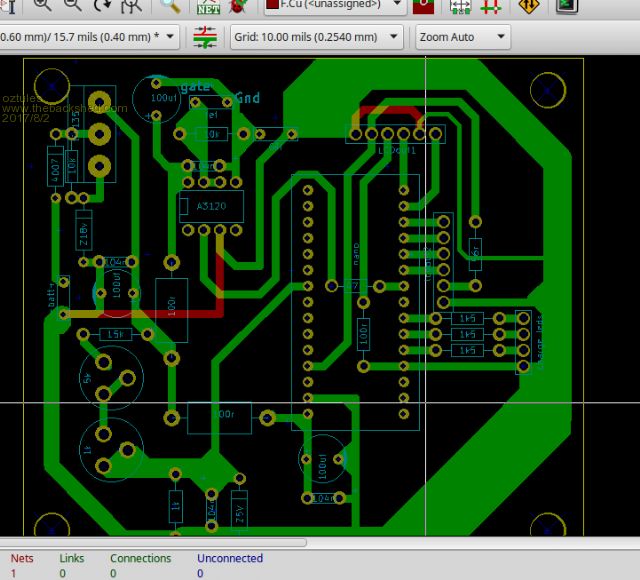Toggle footprint move mode
Viewport: 640px width, 580px height.
point(461,5)
